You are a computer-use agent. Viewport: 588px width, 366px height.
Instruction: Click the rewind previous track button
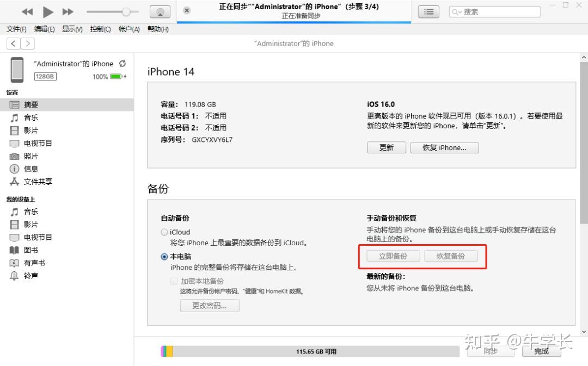(27, 12)
